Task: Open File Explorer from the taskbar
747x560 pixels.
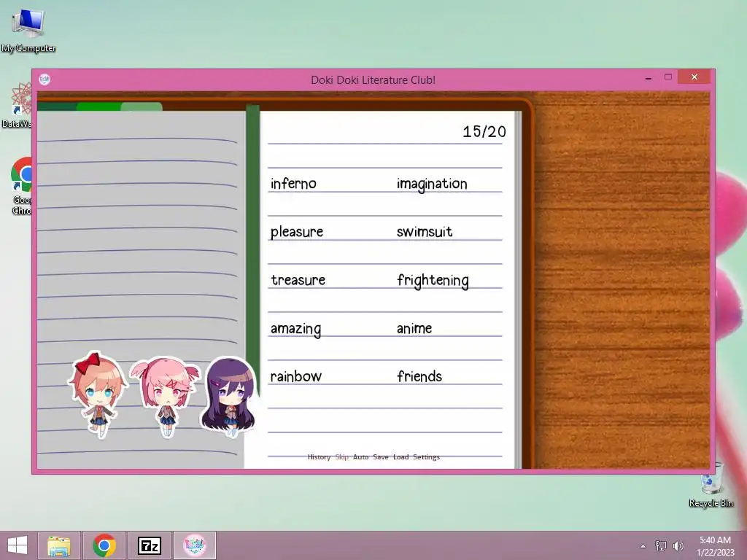Action: 59,545
